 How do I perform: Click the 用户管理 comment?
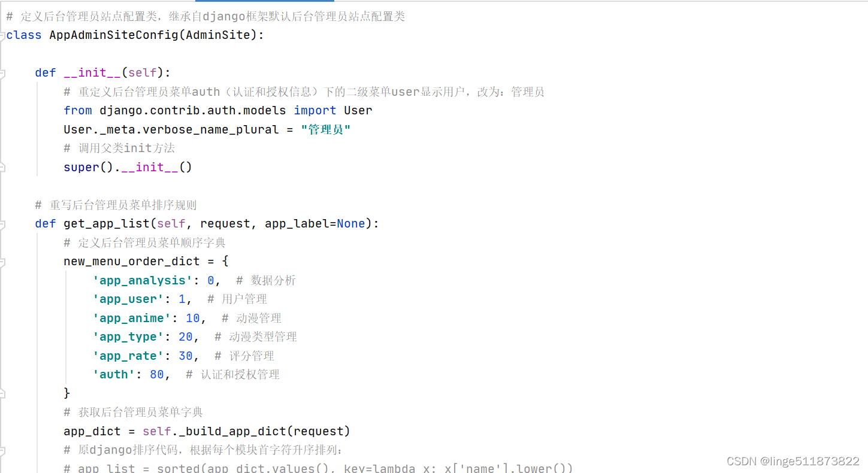coord(237,299)
